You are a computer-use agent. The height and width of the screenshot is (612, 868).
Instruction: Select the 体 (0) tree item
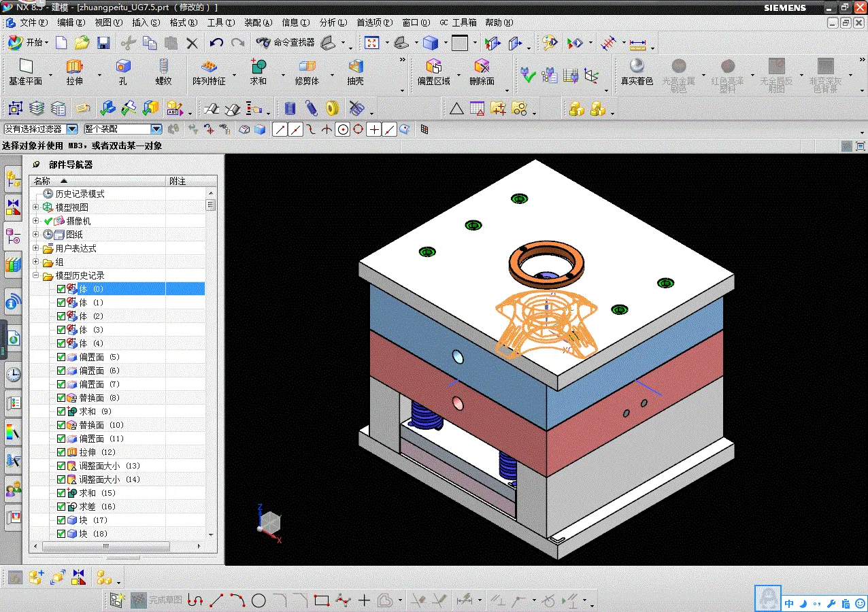pyautogui.click(x=91, y=289)
